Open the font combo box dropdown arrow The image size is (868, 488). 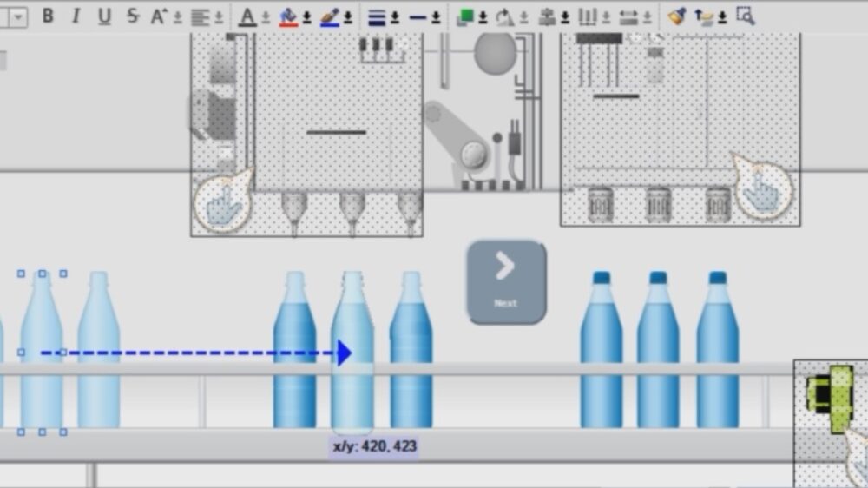click(x=18, y=17)
